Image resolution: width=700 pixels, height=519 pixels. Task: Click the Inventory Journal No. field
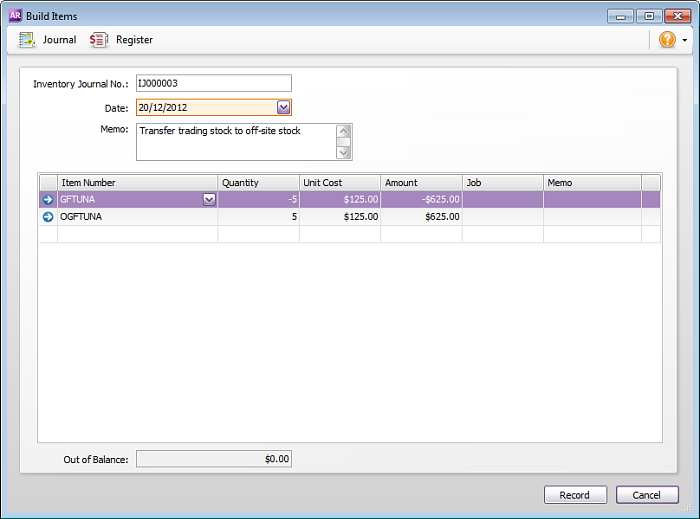pos(213,83)
